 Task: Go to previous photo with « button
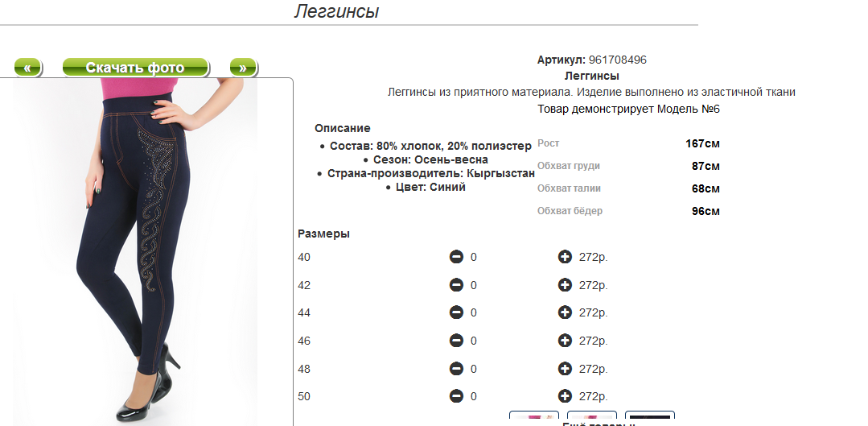point(27,68)
